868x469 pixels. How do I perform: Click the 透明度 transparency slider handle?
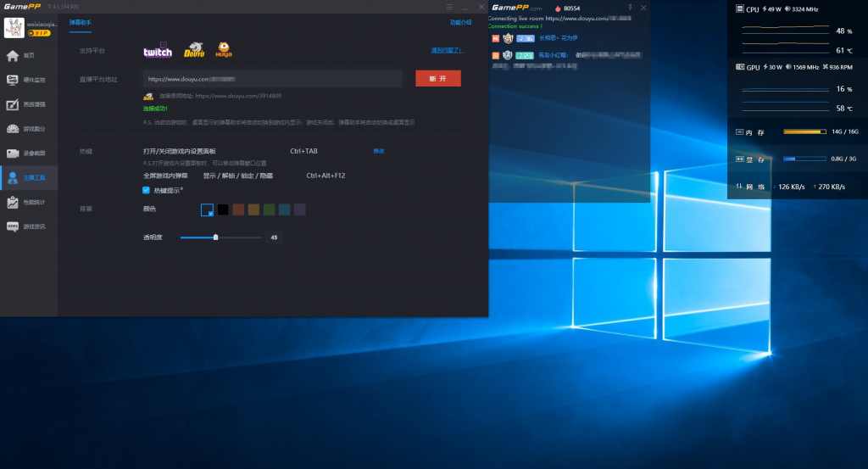[215, 237]
